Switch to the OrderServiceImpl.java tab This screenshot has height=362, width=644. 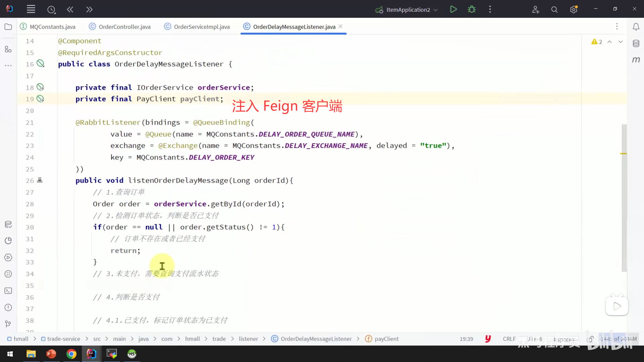pyautogui.click(x=202, y=27)
